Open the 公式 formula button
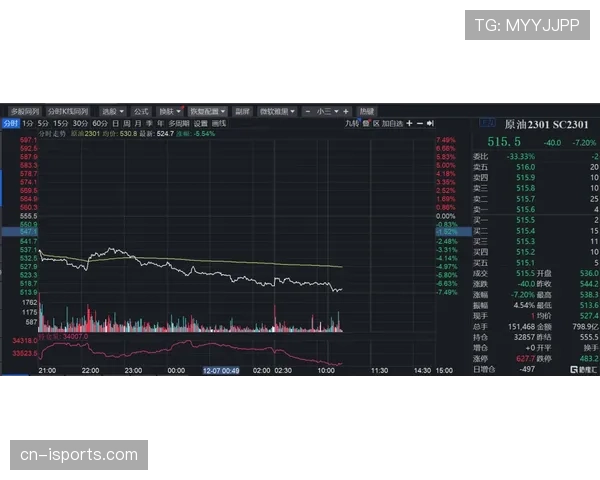Screen dimensions: 600x480 [x=141, y=111]
